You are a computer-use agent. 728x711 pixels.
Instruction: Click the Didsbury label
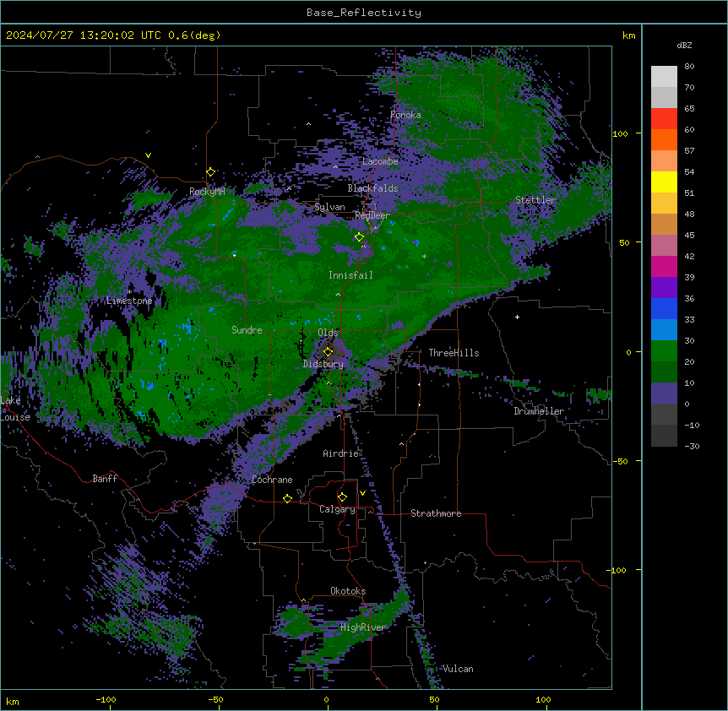click(323, 364)
